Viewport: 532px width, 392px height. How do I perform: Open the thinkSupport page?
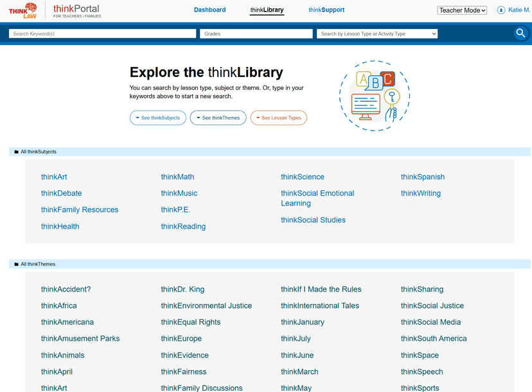326,10
